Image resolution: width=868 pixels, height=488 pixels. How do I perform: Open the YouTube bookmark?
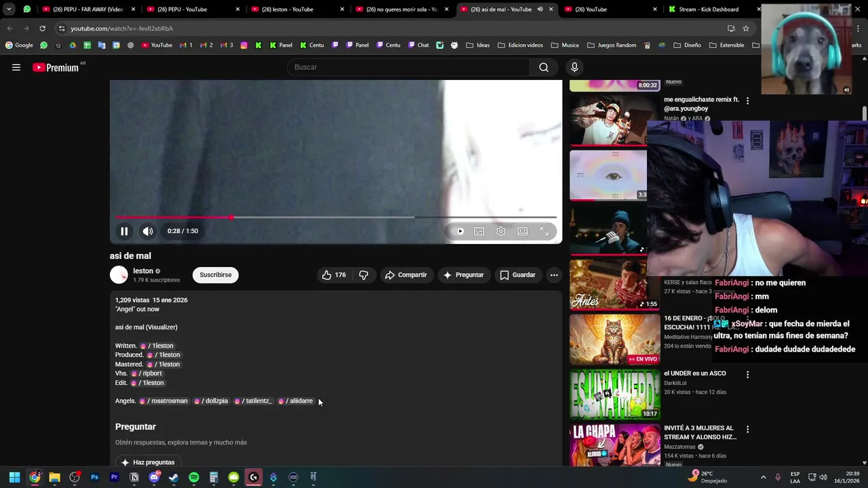[x=157, y=45]
